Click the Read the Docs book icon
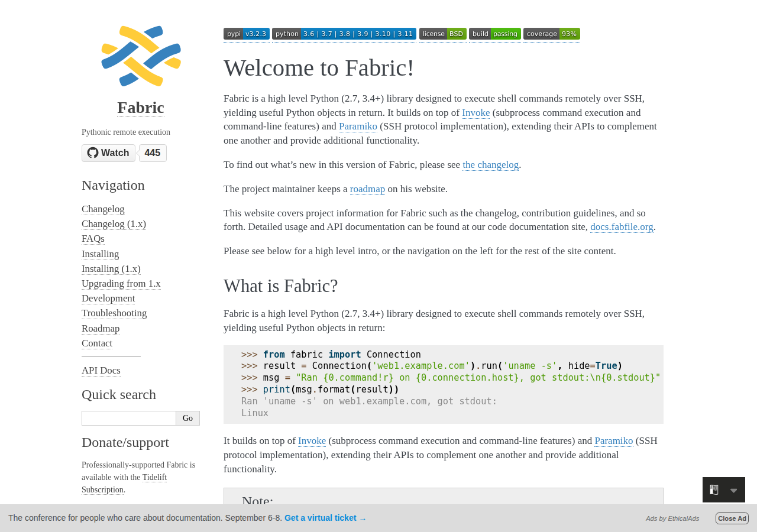Screen dimensions: 757x532 pos(714,490)
